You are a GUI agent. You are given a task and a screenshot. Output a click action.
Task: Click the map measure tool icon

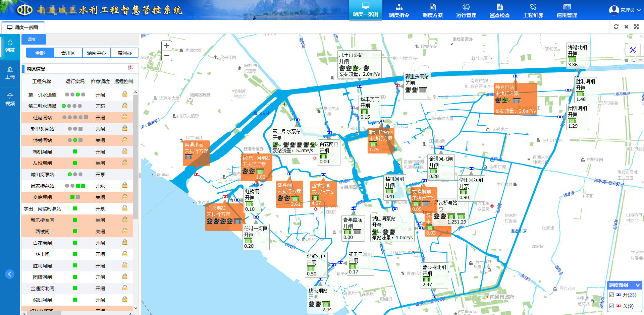coord(633,50)
